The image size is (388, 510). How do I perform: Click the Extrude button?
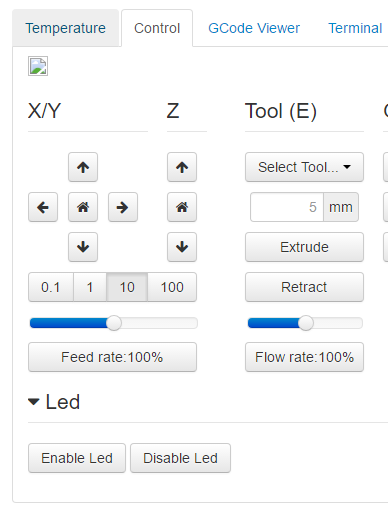(304, 247)
